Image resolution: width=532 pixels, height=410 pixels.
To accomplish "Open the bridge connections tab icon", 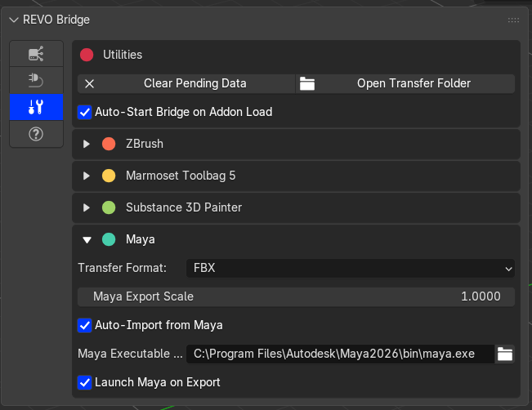I will pos(36,54).
